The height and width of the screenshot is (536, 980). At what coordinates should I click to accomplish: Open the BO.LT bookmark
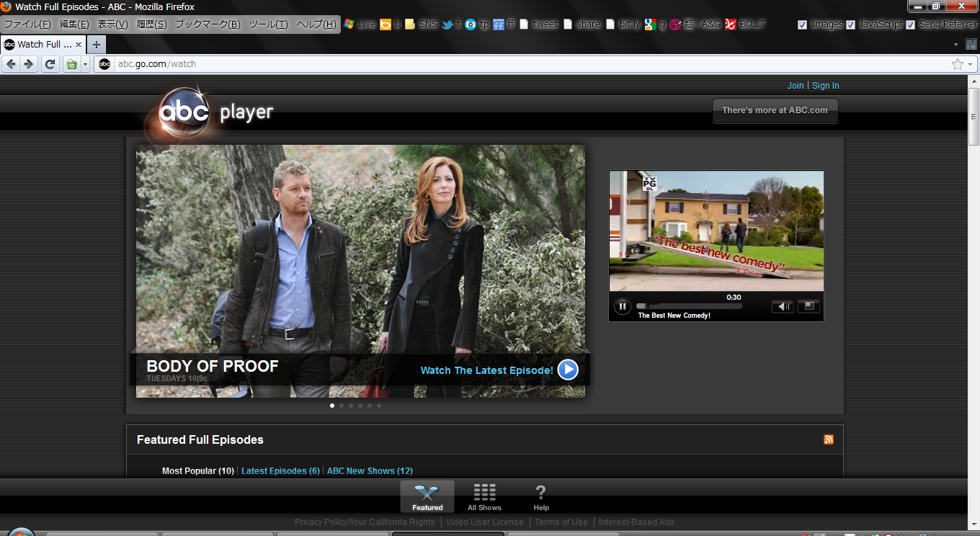pos(745,24)
